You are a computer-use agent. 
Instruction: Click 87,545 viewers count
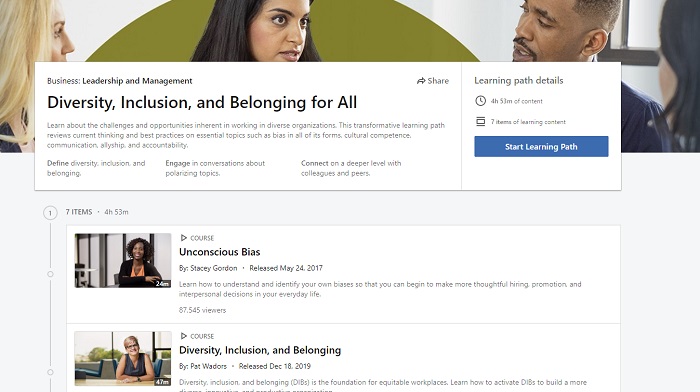click(202, 310)
